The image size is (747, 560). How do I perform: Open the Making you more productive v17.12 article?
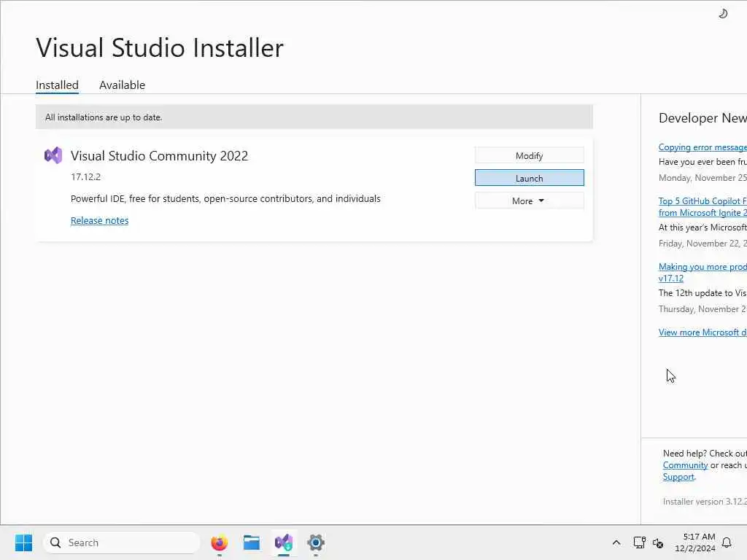click(703, 273)
